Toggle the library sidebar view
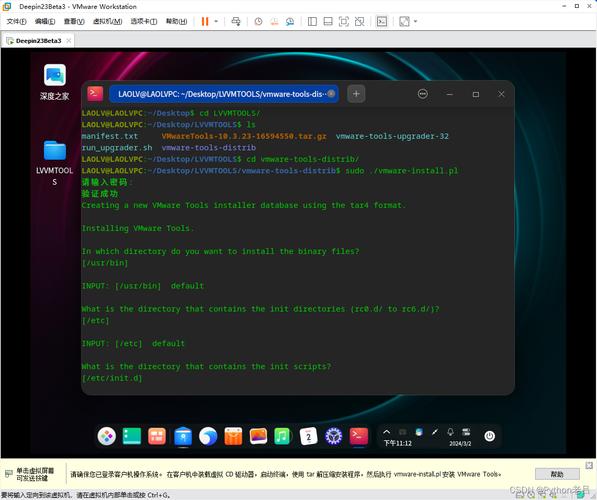597x500 pixels. coord(312,21)
